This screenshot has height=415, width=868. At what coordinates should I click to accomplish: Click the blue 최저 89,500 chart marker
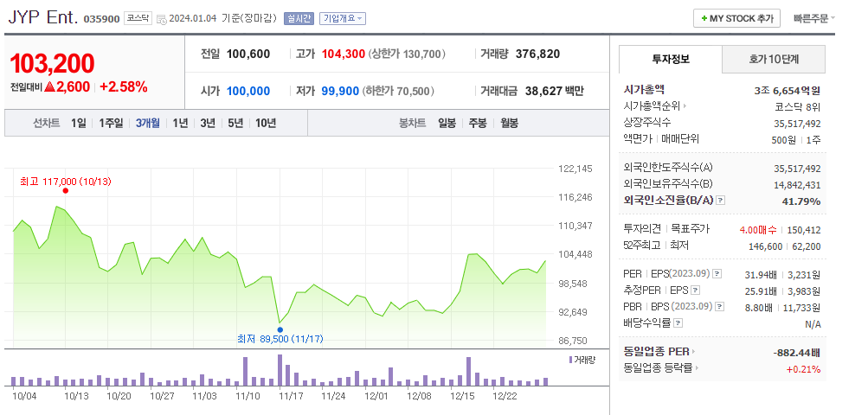pos(280,329)
